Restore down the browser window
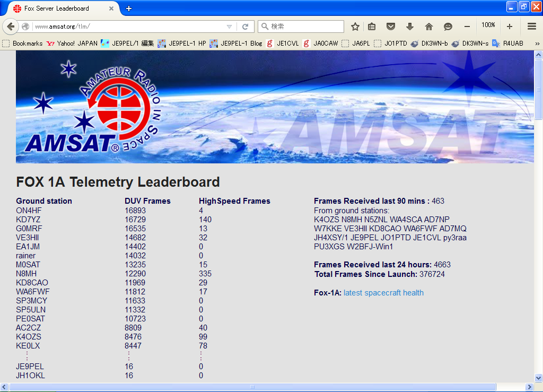This screenshot has height=392, width=543. [x=523, y=6]
